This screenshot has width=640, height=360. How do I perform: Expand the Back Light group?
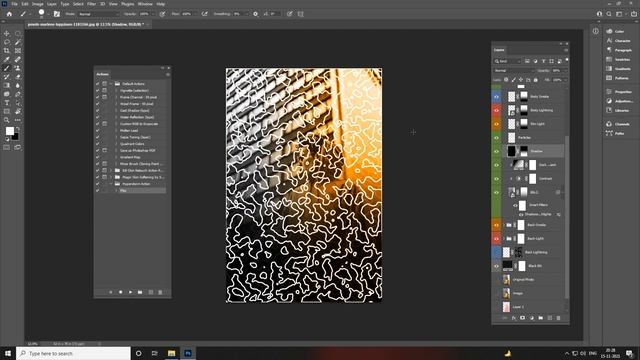pyautogui.click(x=504, y=239)
